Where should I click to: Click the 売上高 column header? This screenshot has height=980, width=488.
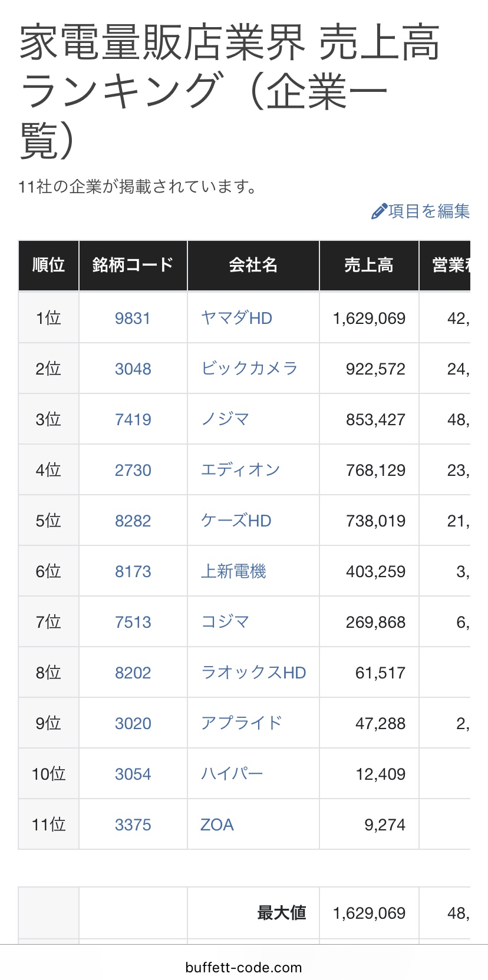(369, 265)
